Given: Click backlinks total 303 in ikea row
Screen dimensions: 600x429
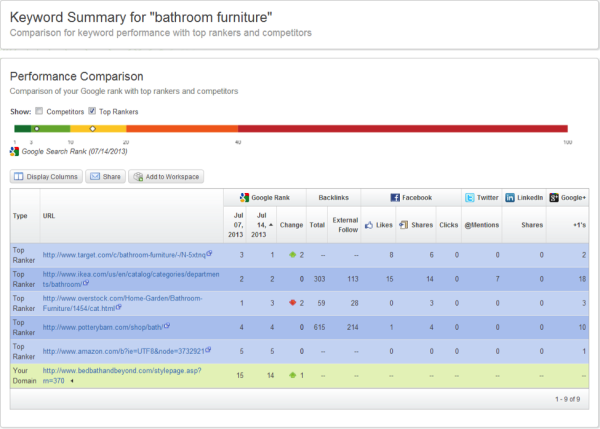Looking at the screenshot, I should coord(319,279).
